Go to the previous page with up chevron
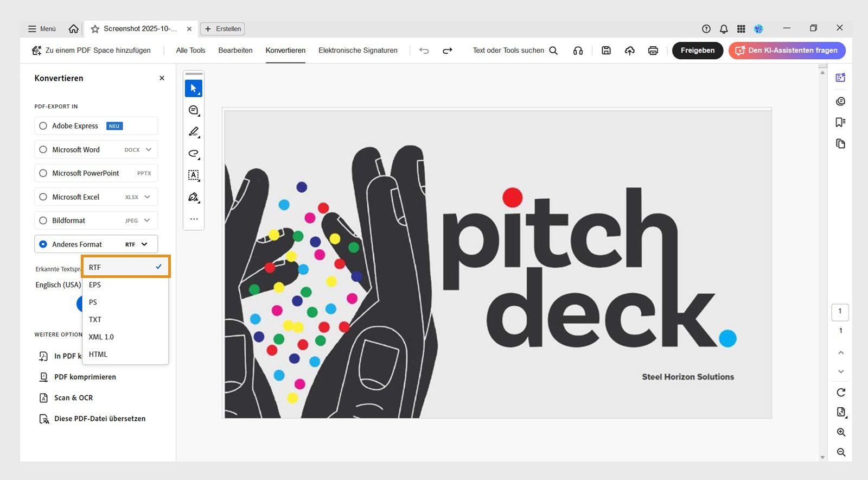868x480 pixels. click(841, 352)
